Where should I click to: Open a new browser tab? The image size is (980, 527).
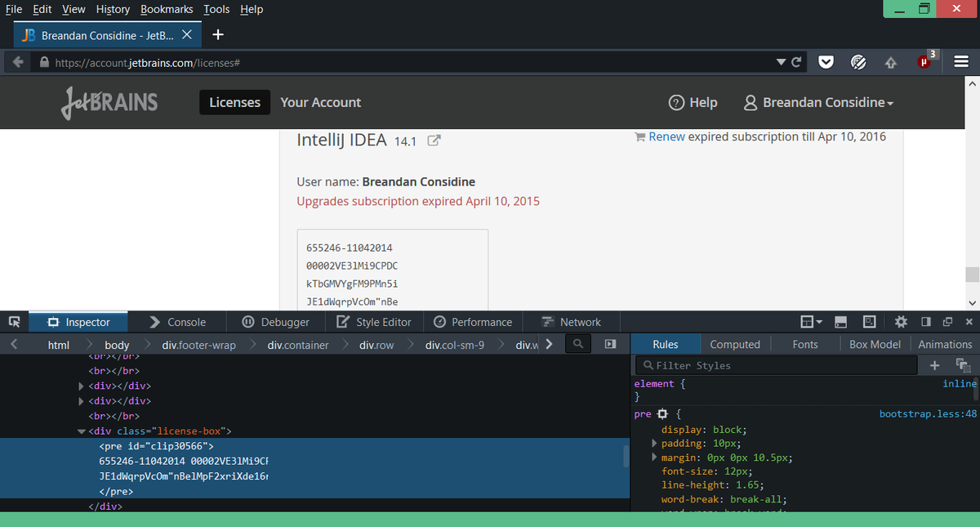click(x=218, y=35)
